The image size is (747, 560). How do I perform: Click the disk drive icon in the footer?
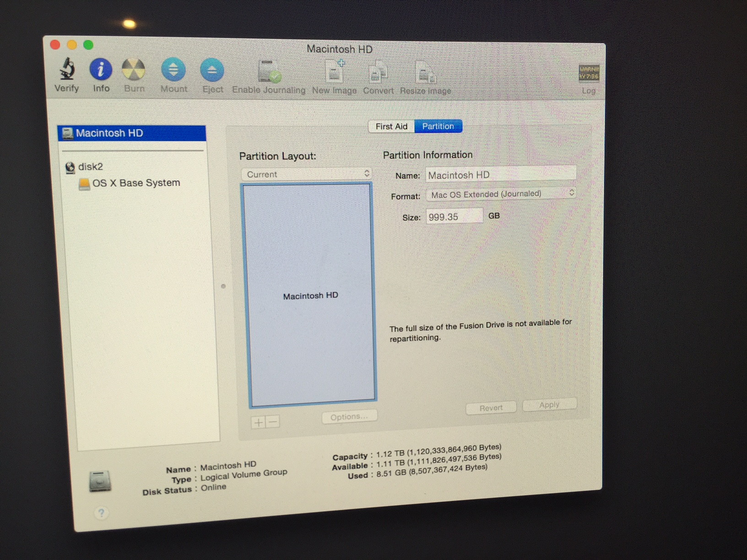click(100, 481)
